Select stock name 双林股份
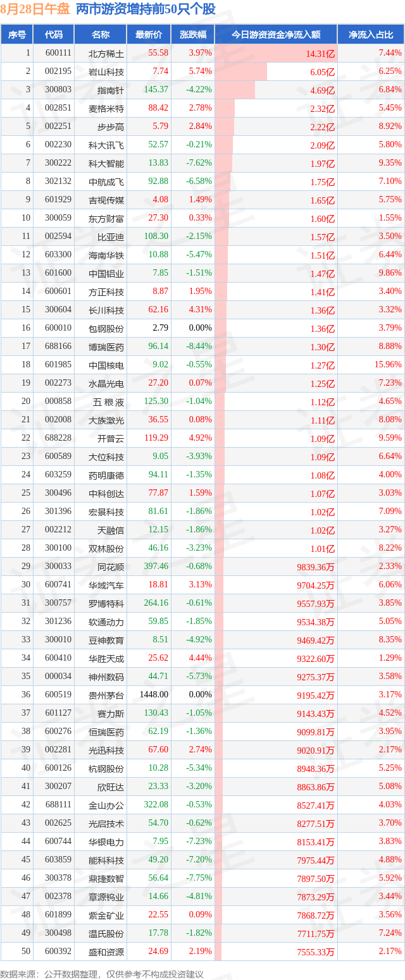 [106, 548]
